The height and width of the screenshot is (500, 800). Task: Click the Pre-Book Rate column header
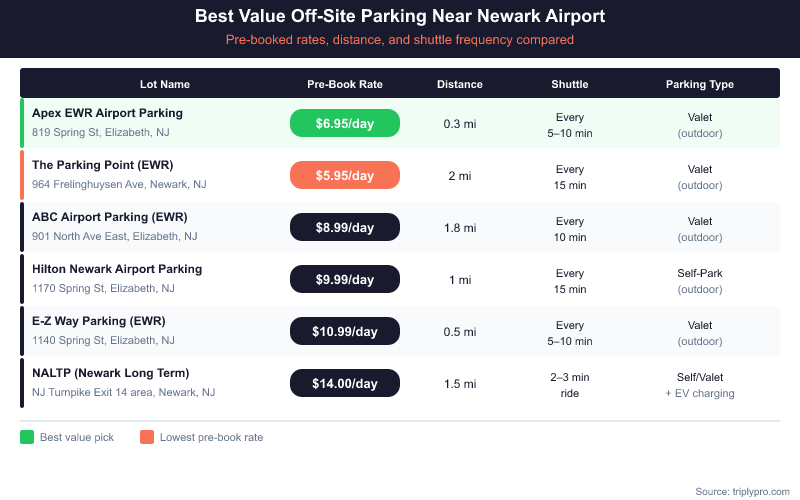(345, 84)
